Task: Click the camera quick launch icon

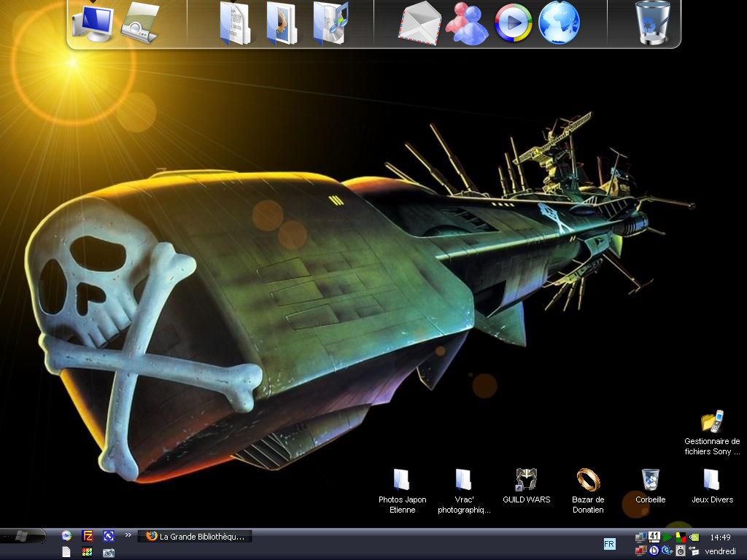Action: (109, 553)
